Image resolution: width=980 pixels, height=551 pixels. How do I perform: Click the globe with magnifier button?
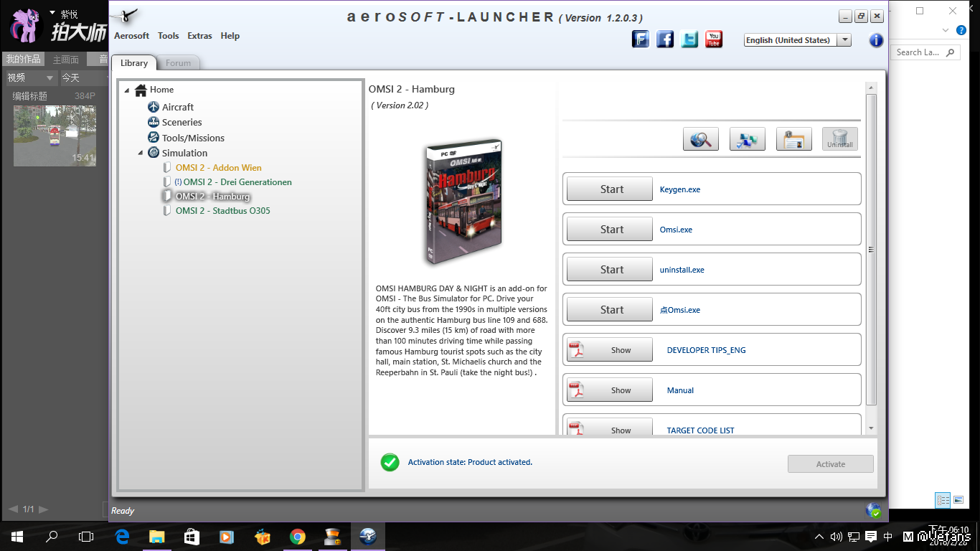coord(701,139)
